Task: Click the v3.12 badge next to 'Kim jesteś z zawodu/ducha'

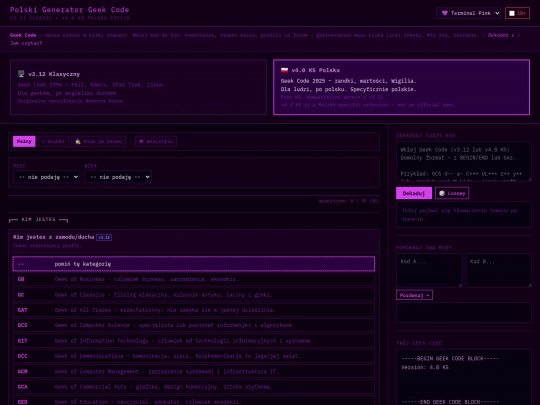Action: point(104,237)
